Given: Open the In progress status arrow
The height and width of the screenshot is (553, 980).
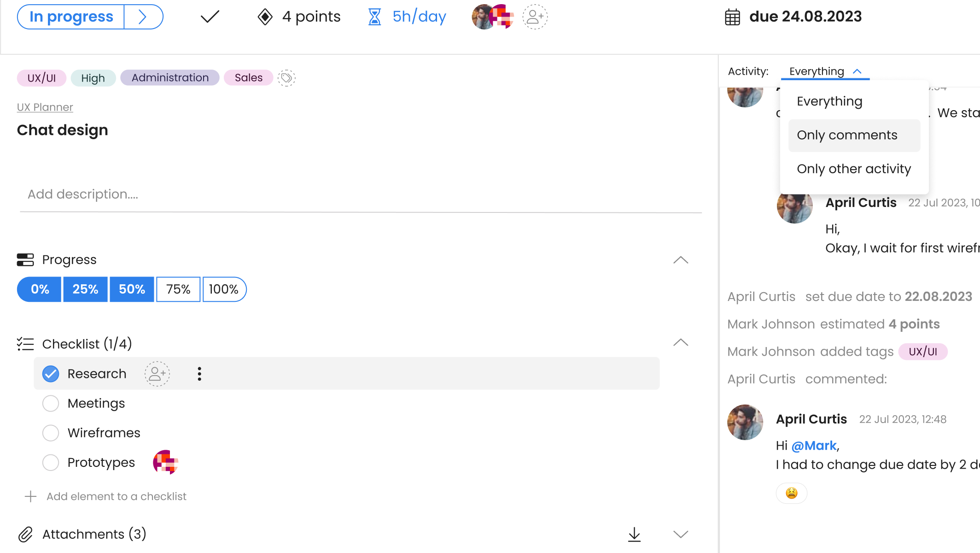Looking at the screenshot, I should coord(143,17).
